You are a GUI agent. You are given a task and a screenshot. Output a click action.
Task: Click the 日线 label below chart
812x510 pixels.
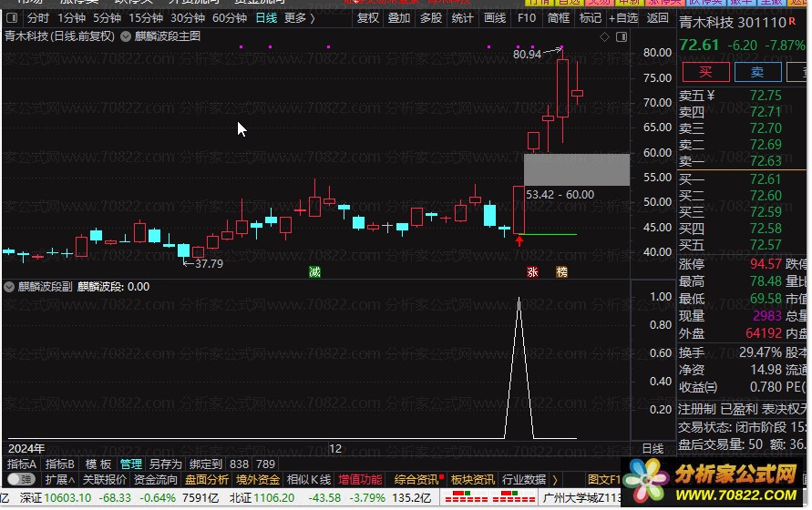pyautogui.click(x=653, y=448)
